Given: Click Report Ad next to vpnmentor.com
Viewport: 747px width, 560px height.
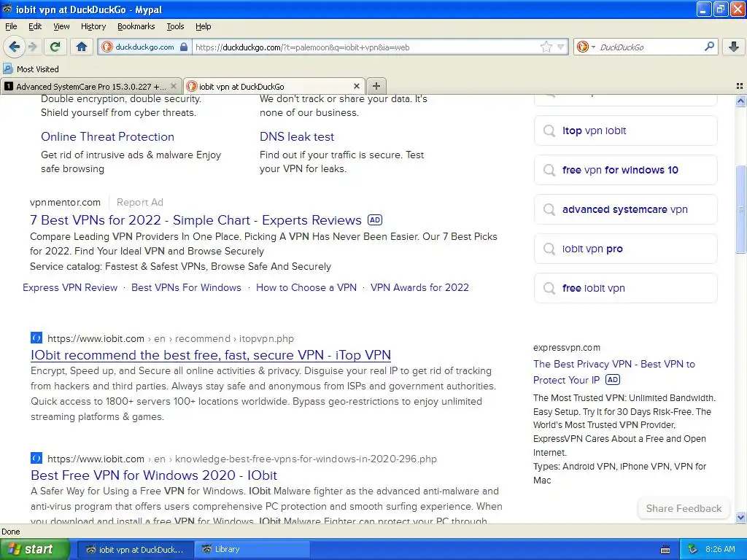Looking at the screenshot, I should tap(139, 203).
